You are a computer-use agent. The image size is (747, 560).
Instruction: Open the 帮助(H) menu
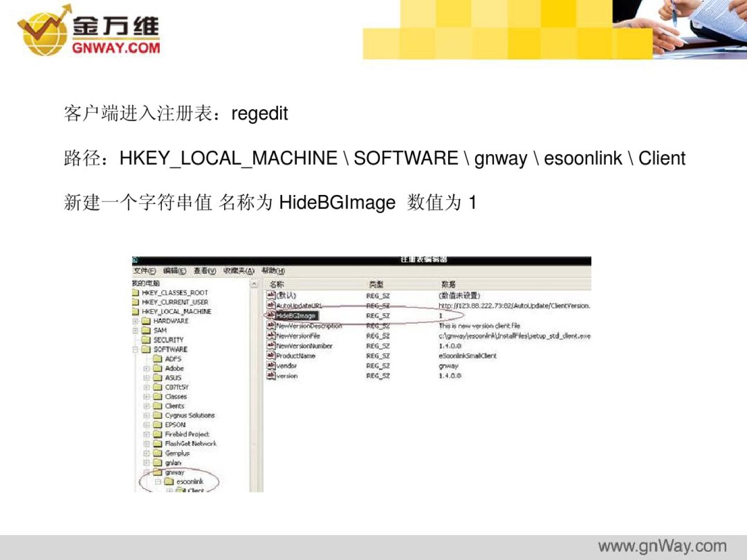click(x=273, y=271)
